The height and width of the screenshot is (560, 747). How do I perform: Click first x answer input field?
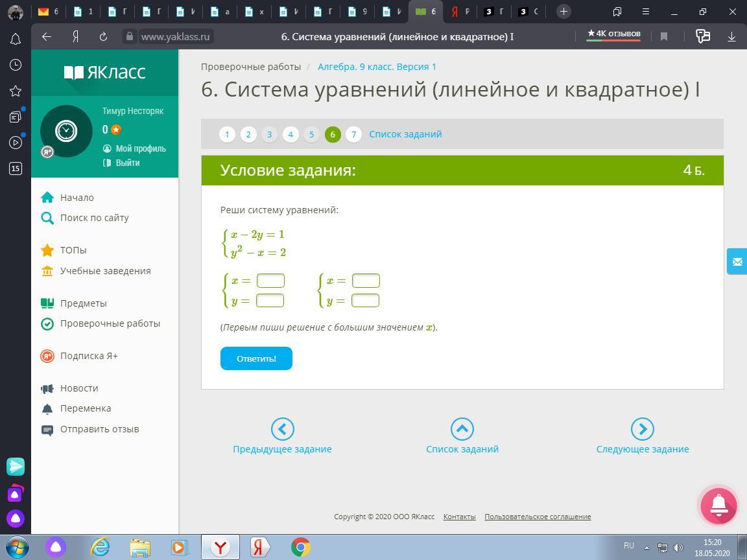coord(270,281)
